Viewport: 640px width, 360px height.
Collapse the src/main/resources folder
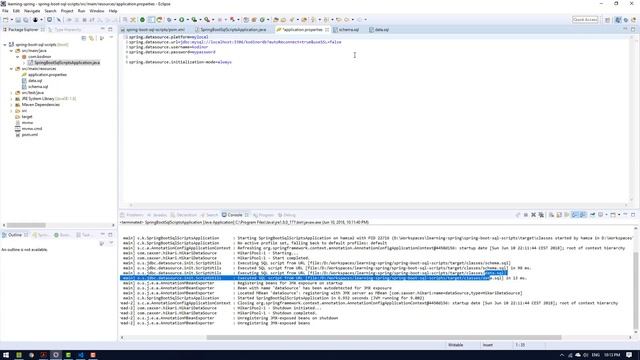pos(11,69)
